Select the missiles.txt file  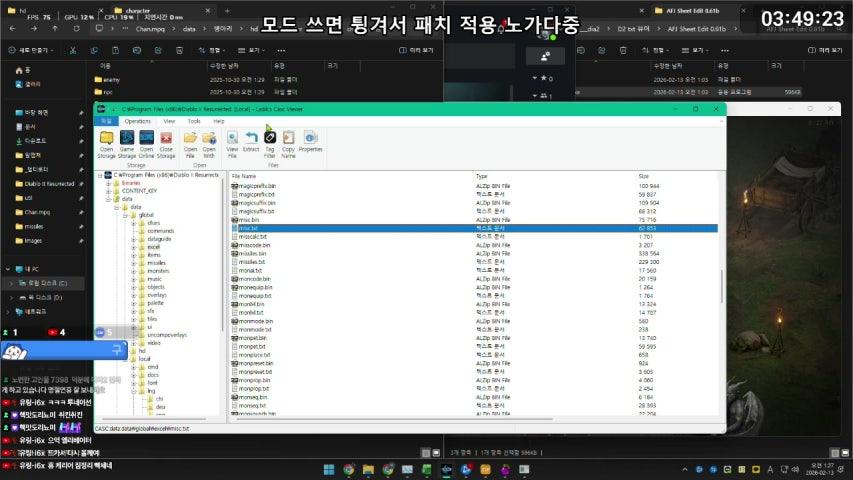[x=252, y=262]
